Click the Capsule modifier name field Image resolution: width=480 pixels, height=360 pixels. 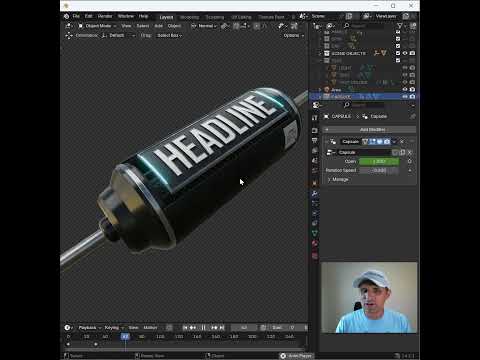pyautogui.click(x=350, y=142)
